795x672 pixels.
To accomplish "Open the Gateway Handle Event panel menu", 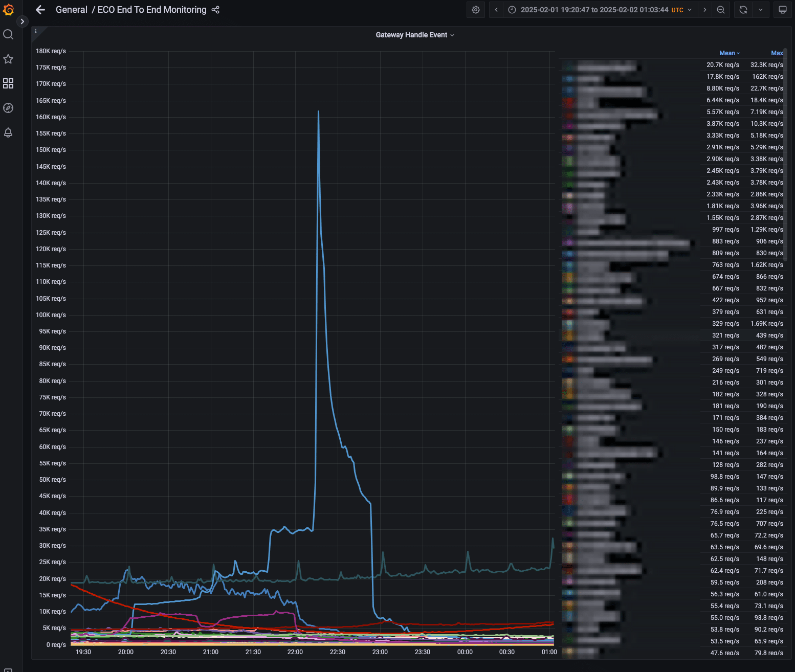I will [x=414, y=35].
